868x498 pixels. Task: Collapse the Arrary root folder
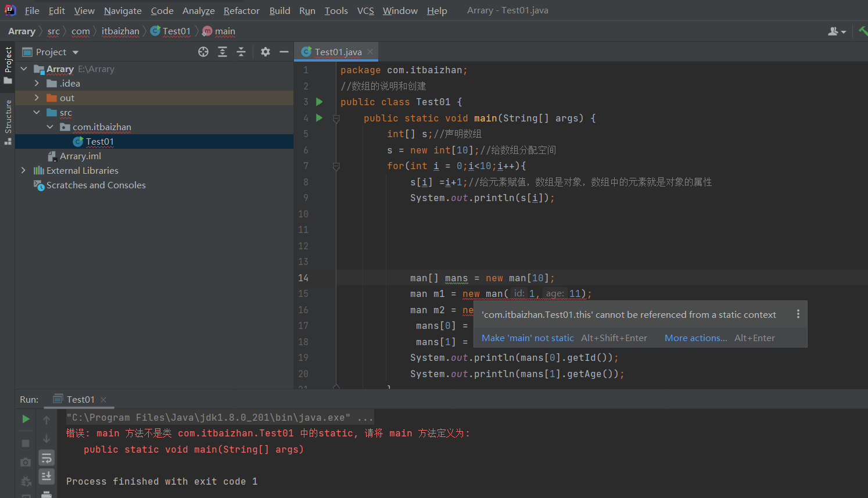pos(24,69)
